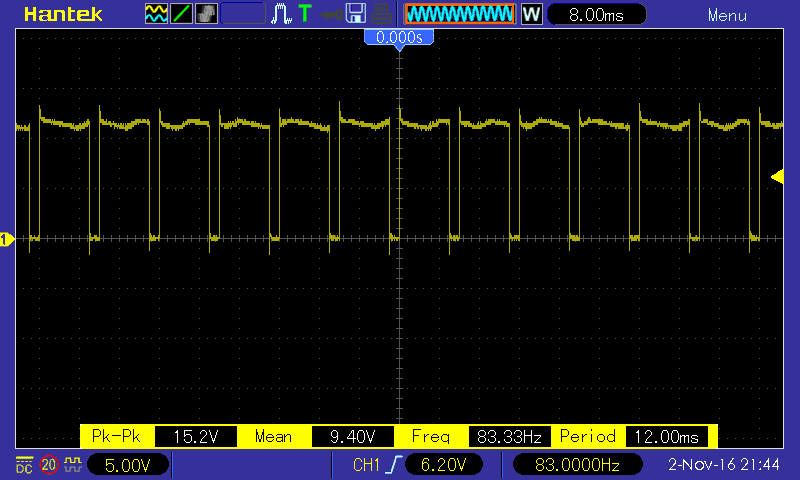The height and width of the screenshot is (480, 800).
Task: Click the 20 bandwidth limit icon
Action: [x=49, y=465]
